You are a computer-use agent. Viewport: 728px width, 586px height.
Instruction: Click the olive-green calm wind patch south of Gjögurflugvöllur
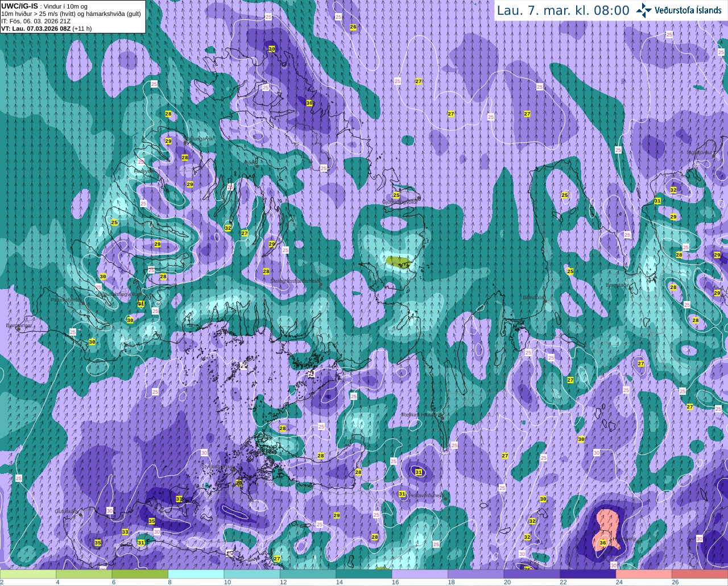(x=398, y=262)
